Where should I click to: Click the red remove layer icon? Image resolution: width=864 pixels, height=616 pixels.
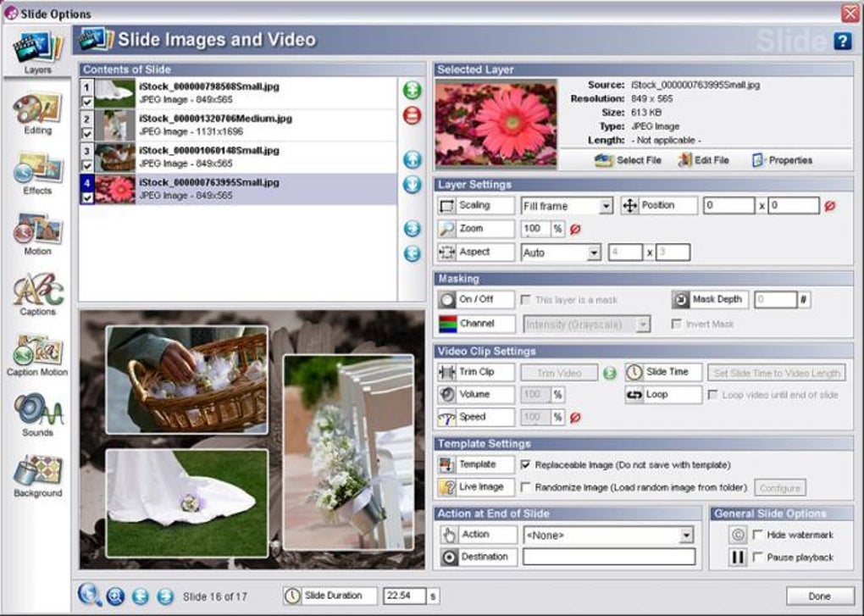pos(413,115)
